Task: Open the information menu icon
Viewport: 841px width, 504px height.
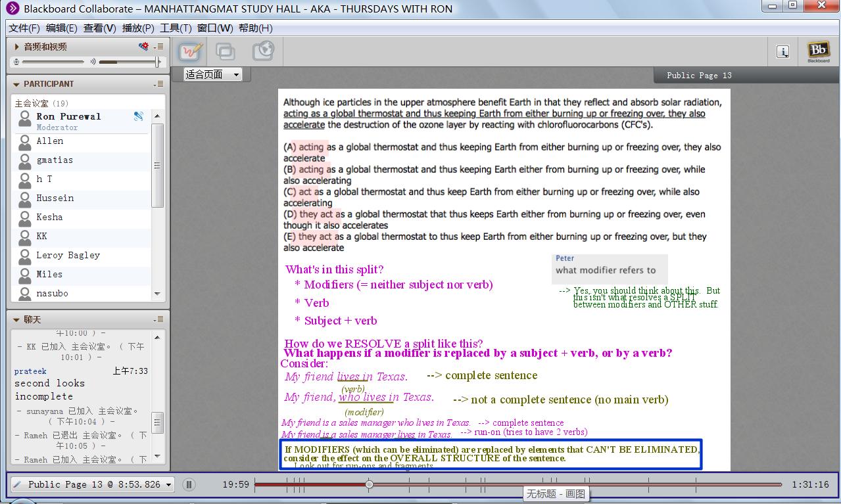Action: pyautogui.click(x=782, y=52)
